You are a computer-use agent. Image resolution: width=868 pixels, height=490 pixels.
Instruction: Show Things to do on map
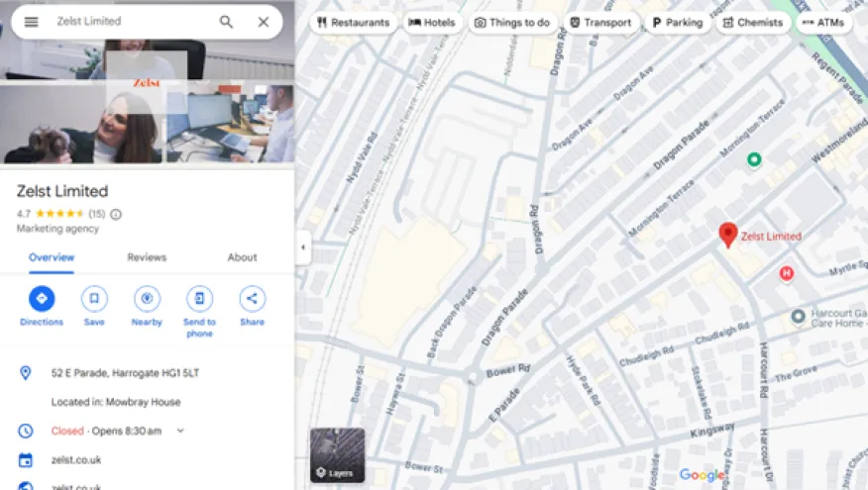point(512,23)
